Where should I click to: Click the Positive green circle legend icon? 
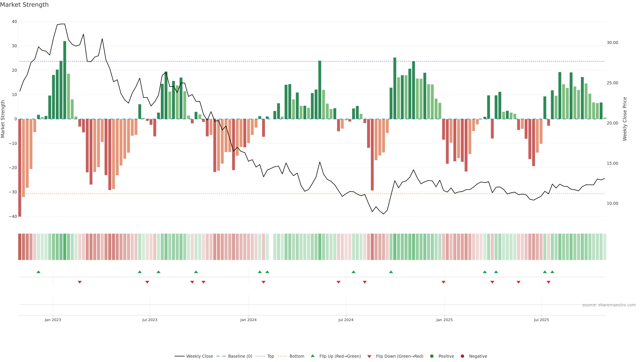coord(432,356)
